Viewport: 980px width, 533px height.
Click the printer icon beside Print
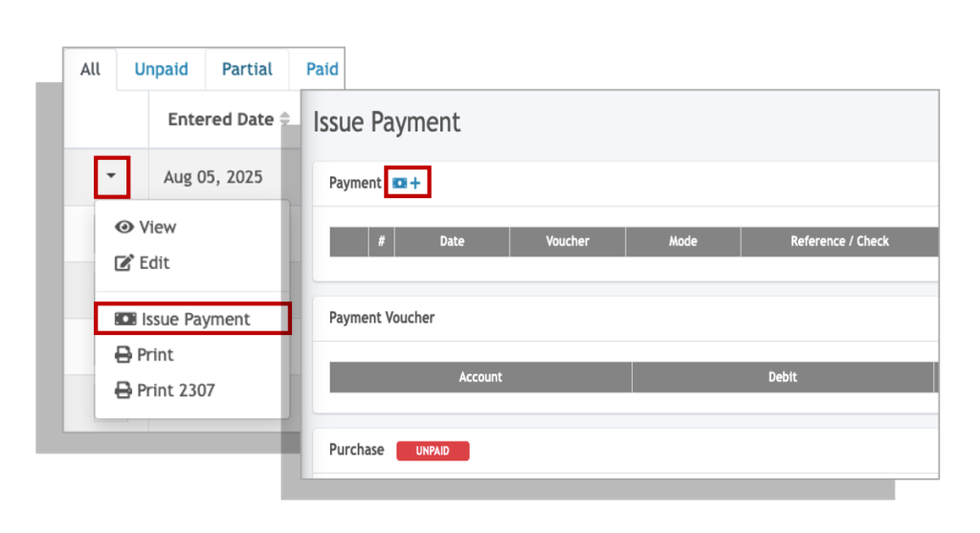click(x=123, y=355)
